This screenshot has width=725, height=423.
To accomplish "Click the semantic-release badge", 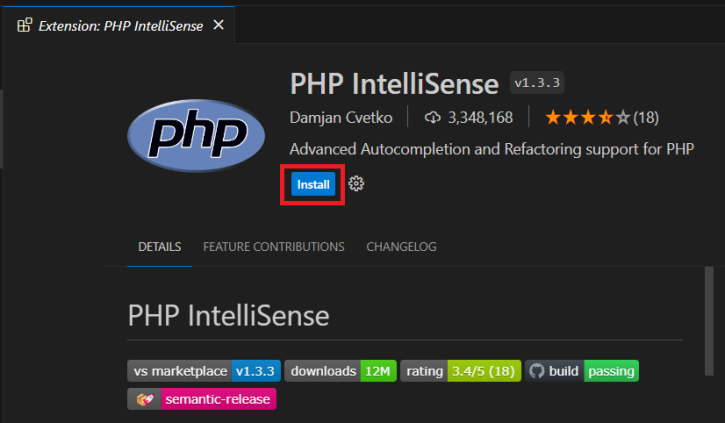I will click(202, 399).
